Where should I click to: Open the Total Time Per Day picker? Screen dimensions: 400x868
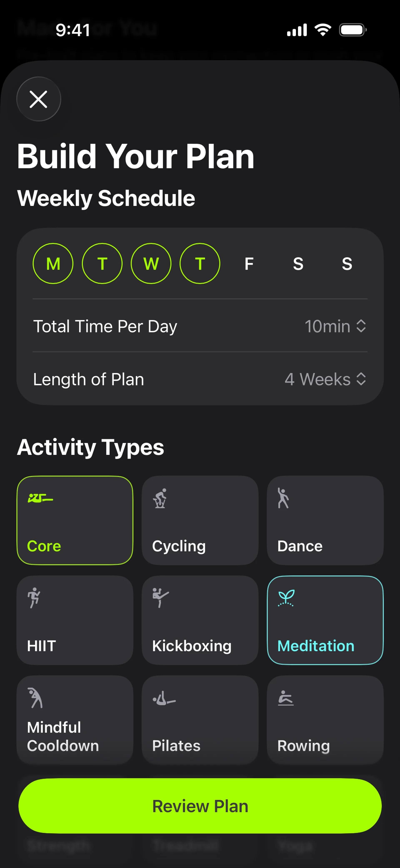[335, 326]
